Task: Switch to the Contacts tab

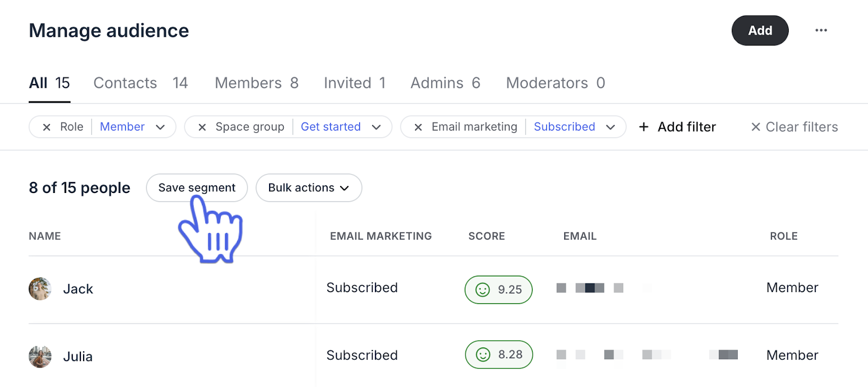Action: [141, 83]
